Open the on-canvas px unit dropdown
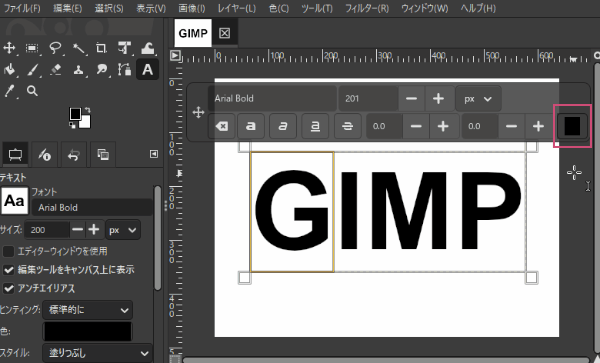The height and width of the screenshot is (363, 600). coord(478,99)
